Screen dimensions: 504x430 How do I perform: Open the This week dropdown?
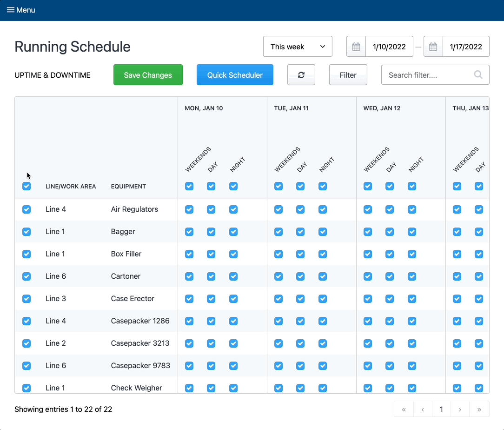(x=298, y=47)
